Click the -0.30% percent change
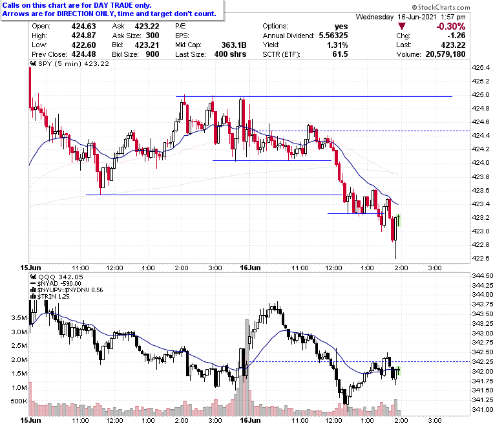This screenshot has height=426, width=504. pyautogui.click(x=450, y=26)
